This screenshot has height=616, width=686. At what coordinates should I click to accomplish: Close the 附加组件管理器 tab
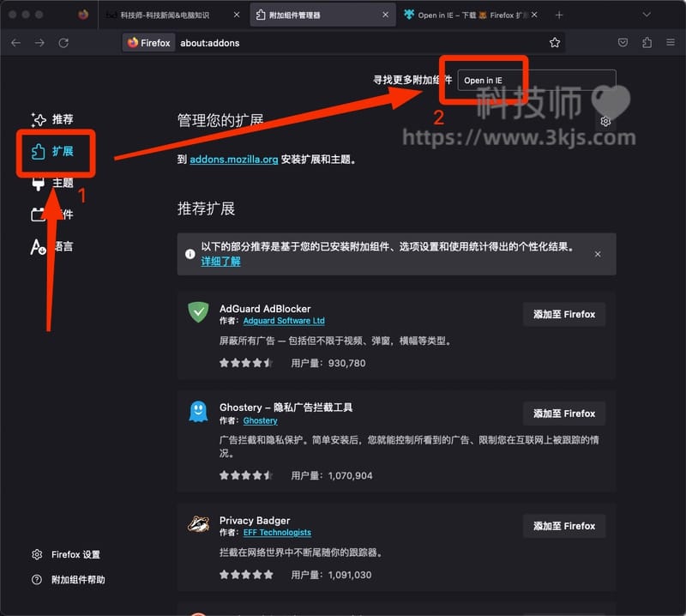click(385, 15)
